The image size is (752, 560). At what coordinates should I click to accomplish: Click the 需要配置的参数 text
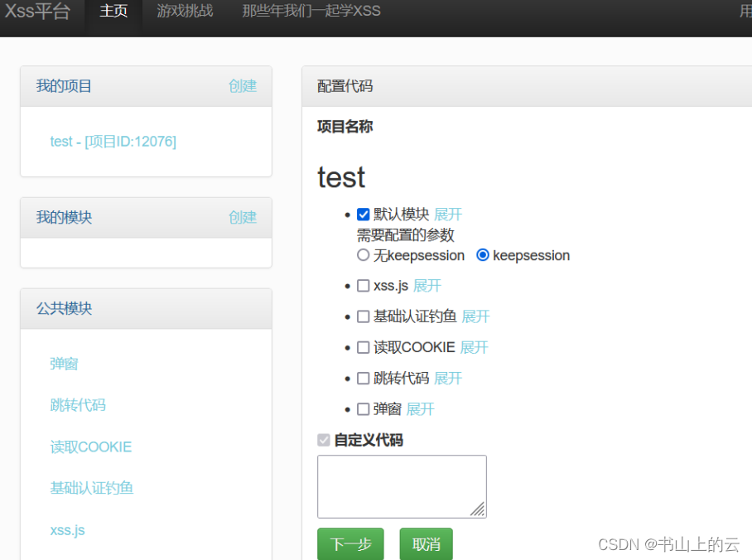405,235
